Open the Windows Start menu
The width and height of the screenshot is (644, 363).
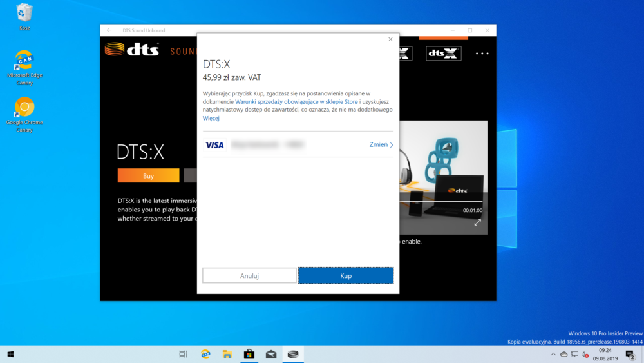(x=11, y=354)
